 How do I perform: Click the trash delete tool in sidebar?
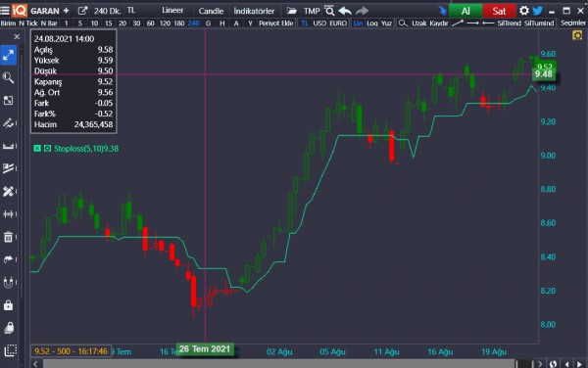(x=8, y=237)
